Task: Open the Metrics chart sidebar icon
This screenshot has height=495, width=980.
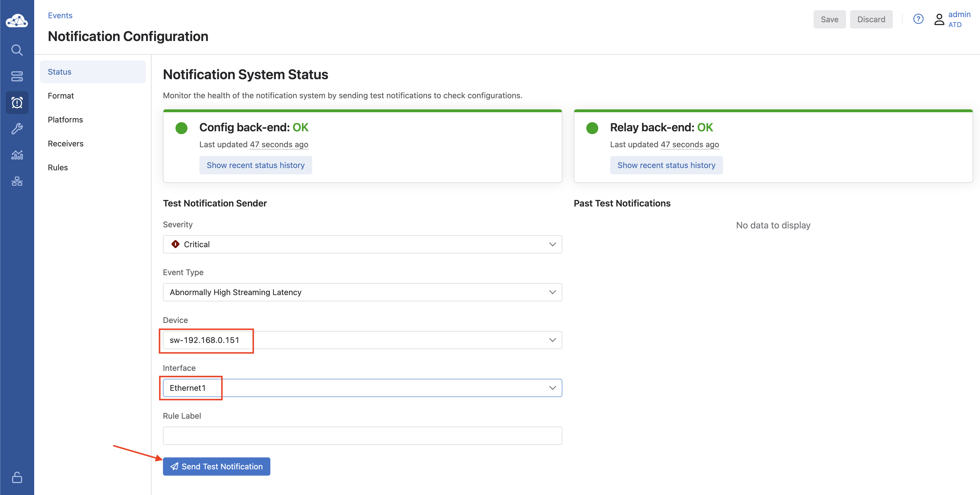Action: 17,155
